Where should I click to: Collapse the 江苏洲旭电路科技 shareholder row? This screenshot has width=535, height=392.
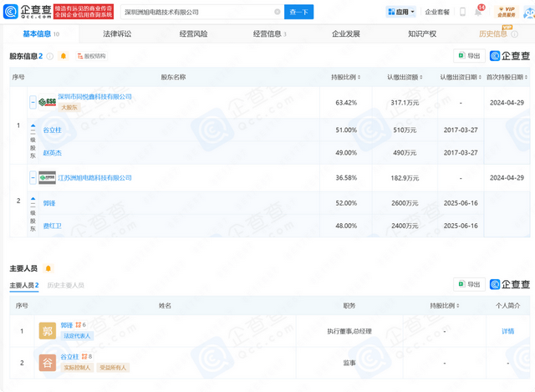(33, 178)
